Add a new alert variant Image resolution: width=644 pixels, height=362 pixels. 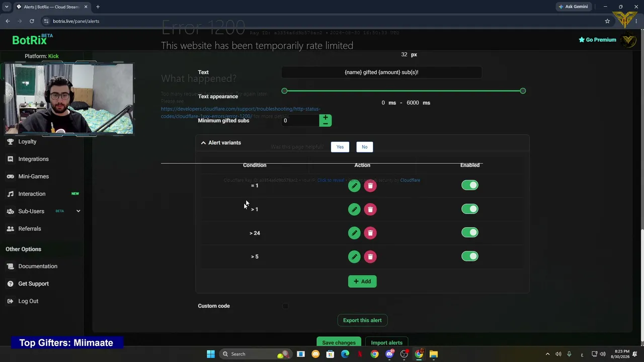tap(362, 282)
